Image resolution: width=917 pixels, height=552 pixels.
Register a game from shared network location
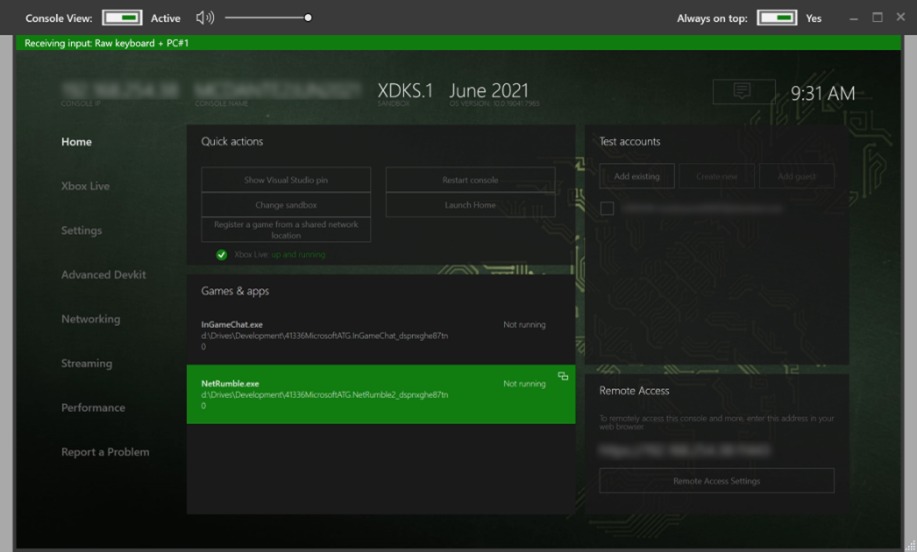286,230
